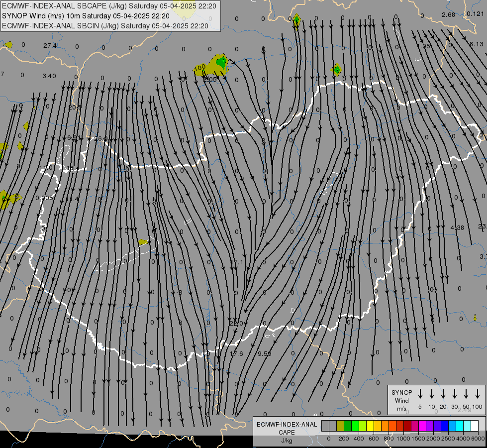This screenshot has width=487, height=448.
Task: Select the dark green CAPE legend swatch
Action: pos(348,426)
